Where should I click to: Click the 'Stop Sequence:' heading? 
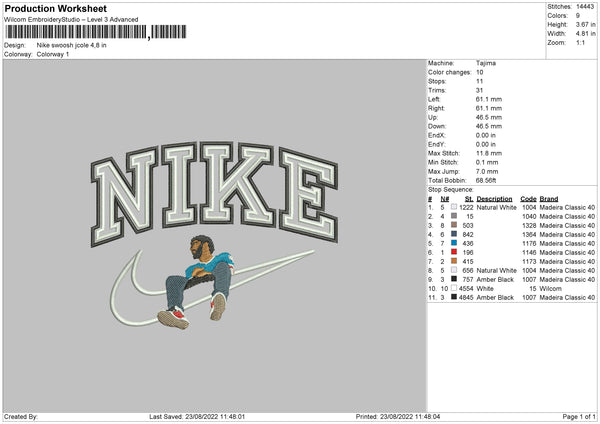click(451, 190)
